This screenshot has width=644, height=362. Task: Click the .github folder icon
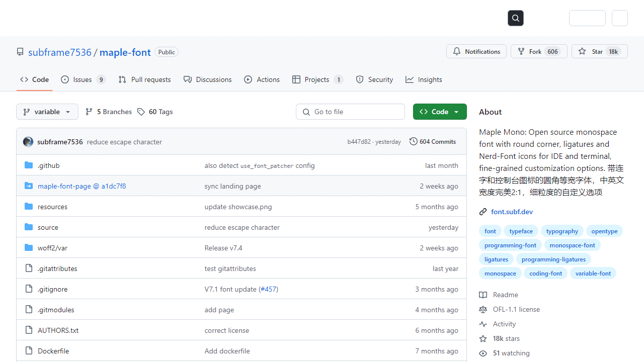tap(29, 165)
